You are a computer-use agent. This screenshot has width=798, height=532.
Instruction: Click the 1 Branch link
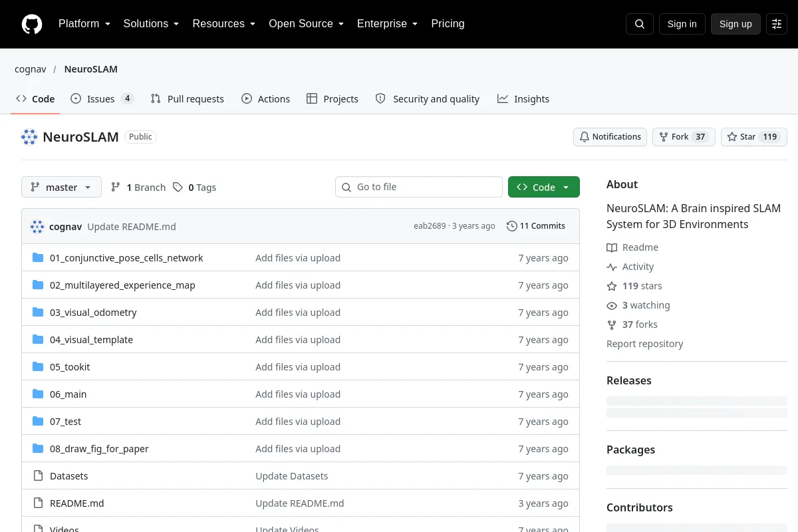click(138, 188)
